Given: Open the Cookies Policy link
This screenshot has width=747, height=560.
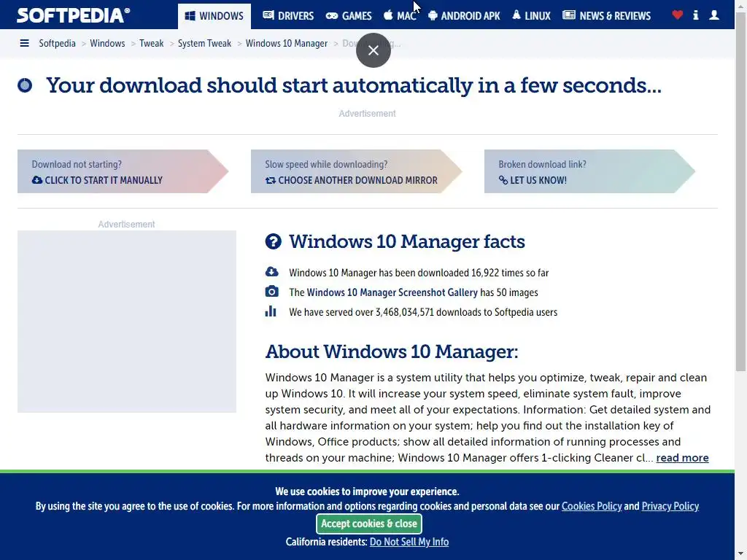Looking at the screenshot, I should pos(592,506).
